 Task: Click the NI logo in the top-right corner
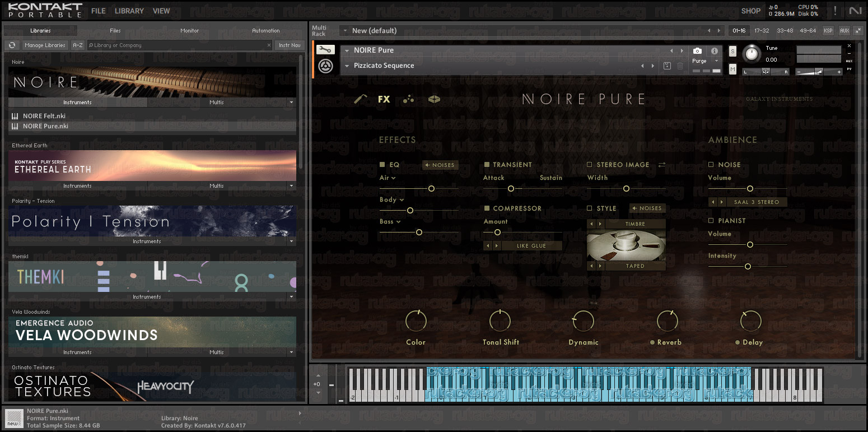pyautogui.click(x=855, y=11)
